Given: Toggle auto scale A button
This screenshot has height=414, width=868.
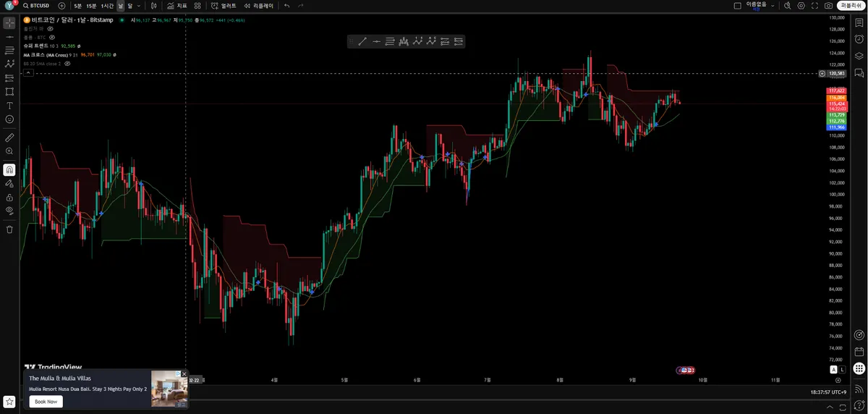Looking at the screenshot, I should click(x=835, y=370).
